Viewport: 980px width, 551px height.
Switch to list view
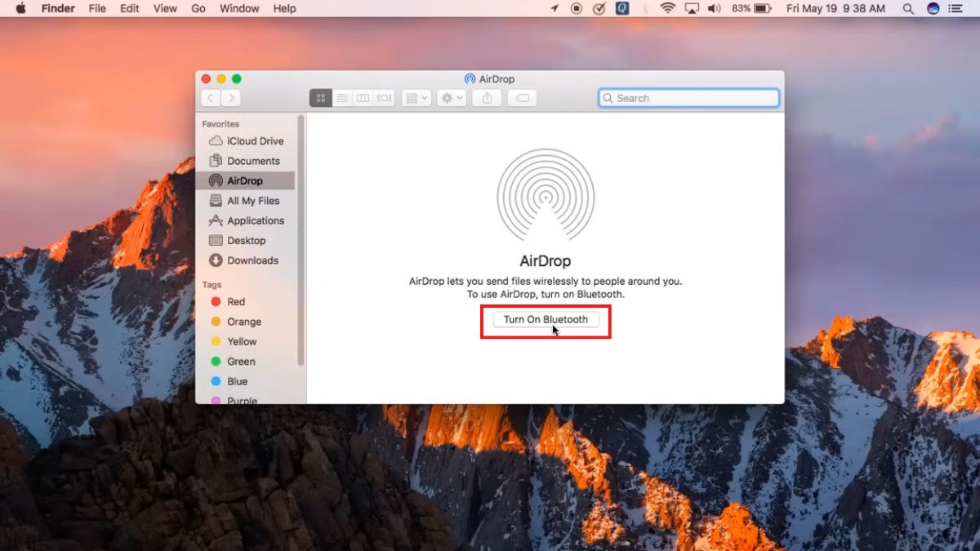[342, 98]
